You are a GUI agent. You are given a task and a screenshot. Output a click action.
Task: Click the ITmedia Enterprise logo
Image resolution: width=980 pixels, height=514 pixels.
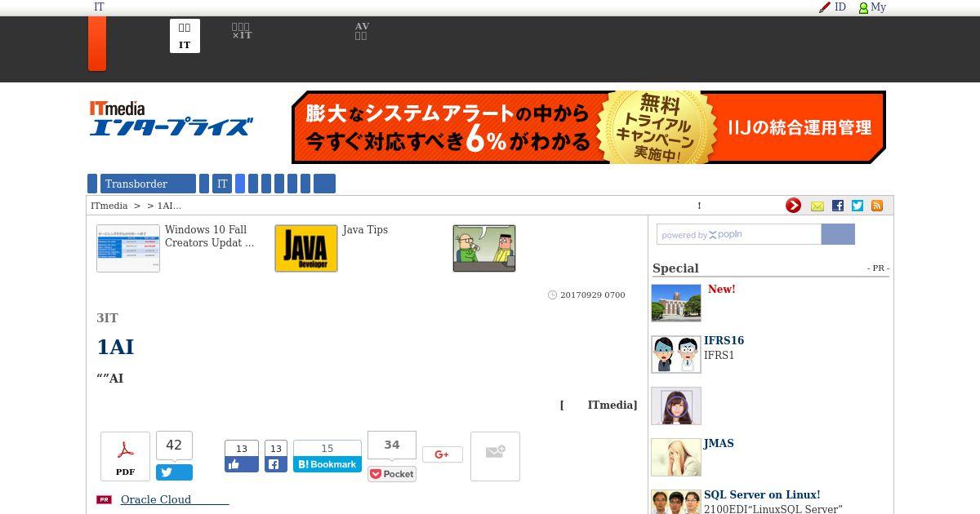click(171, 119)
